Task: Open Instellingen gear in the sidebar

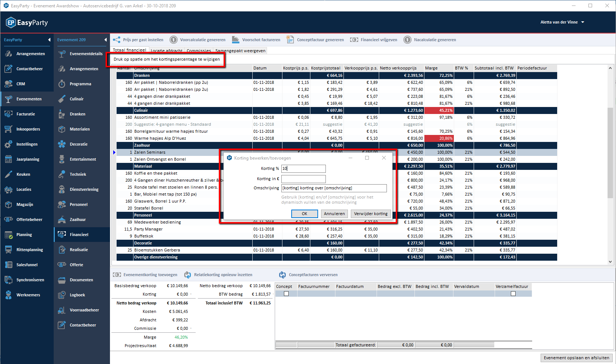Action: (x=27, y=144)
